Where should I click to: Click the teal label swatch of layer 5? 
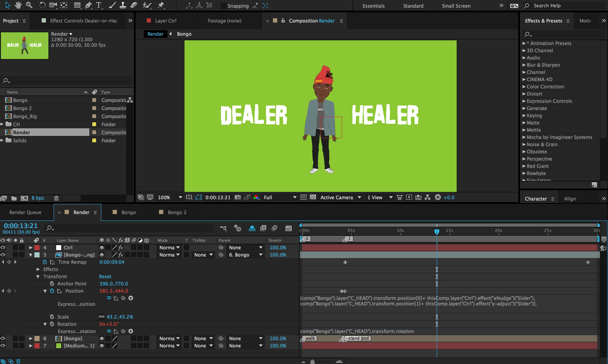click(37, 255)
